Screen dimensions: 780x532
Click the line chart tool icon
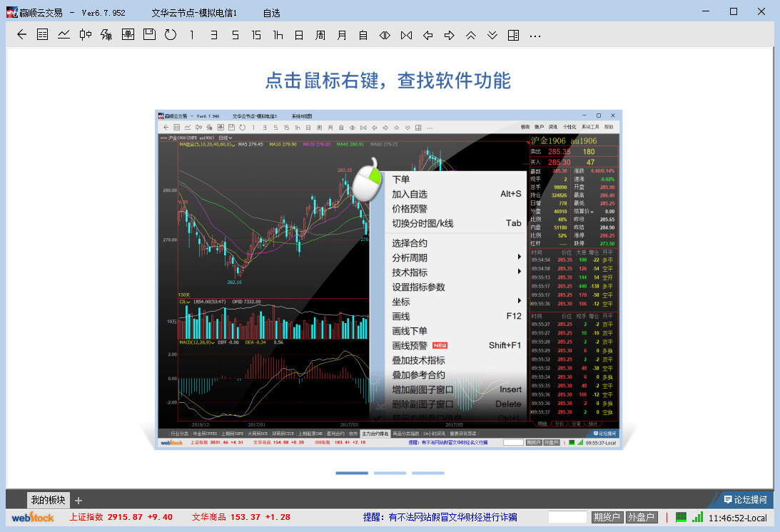(64, 35)
